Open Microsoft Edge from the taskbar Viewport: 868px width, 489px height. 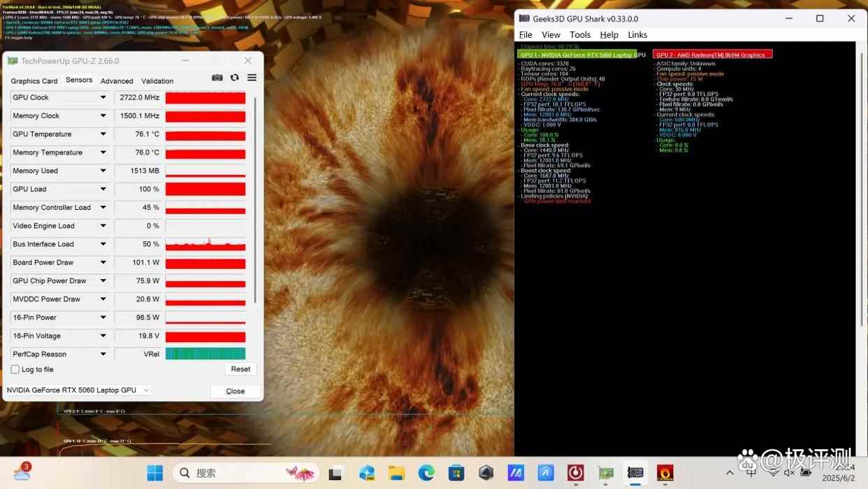[x=426, y=473]
